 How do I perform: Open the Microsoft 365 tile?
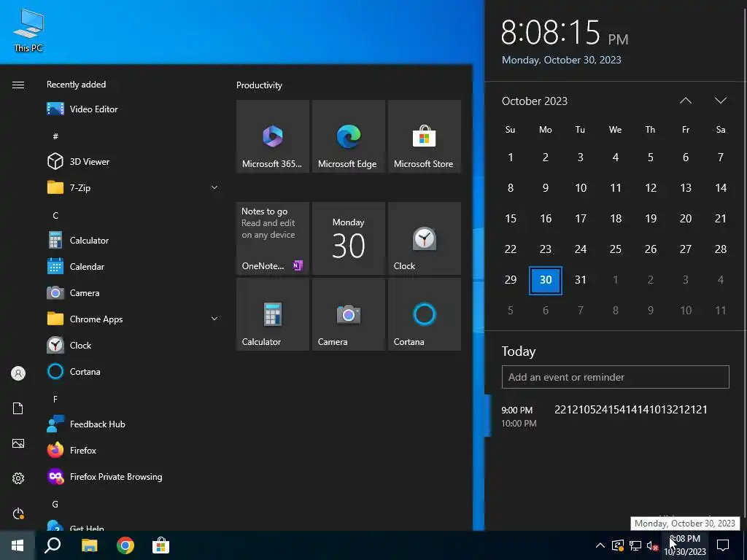click(273, 136)
